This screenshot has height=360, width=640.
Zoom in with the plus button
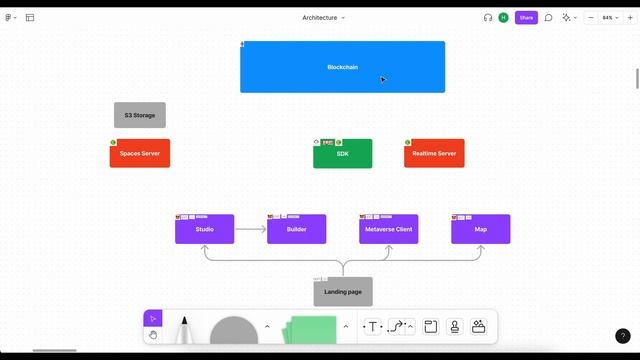coord(630,18)
